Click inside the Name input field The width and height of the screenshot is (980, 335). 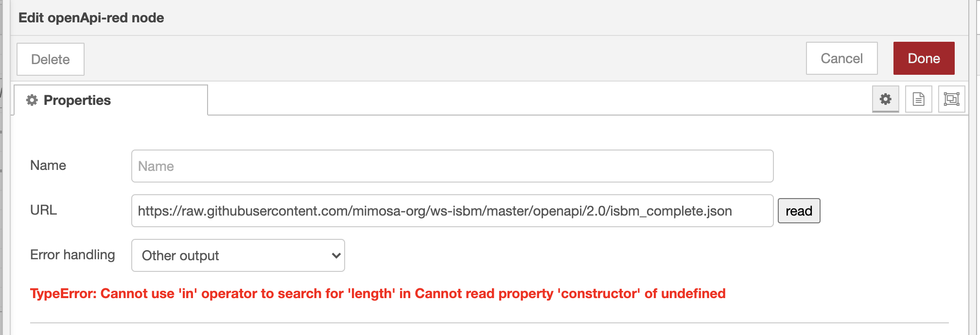[452, 166]
